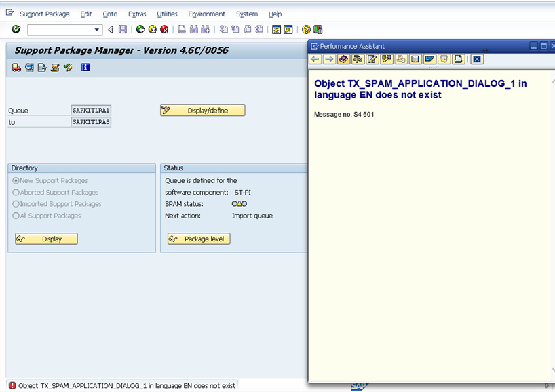Click the red Cancel icon
This screenshot has height=392, width=555.
point(164,29)
